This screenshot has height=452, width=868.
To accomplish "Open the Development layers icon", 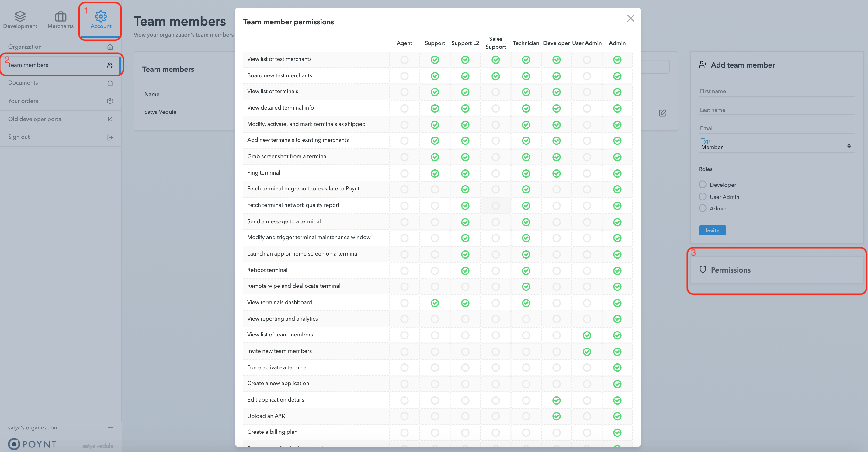I will 20,16.
